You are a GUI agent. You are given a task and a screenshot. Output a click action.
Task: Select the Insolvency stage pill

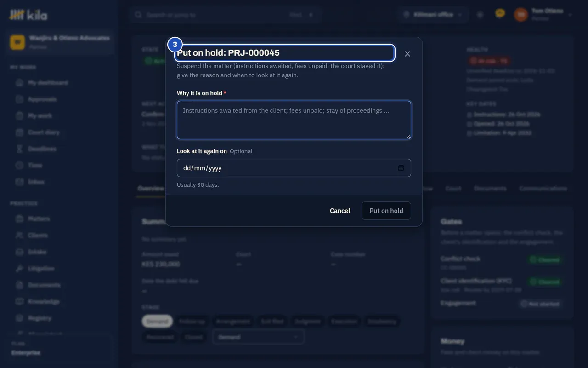[x=382, y=322]
